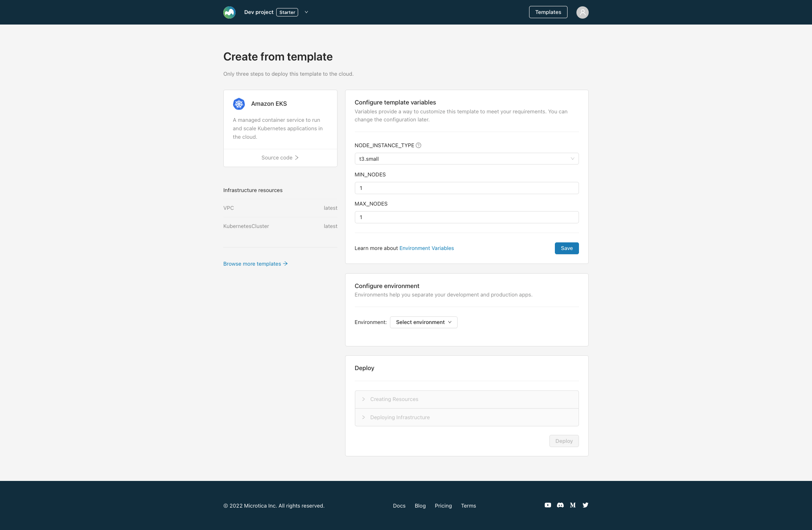Focus the MIN_NODES input field
This screenshot has width=812, height=530.
click(x=466, y=188)
